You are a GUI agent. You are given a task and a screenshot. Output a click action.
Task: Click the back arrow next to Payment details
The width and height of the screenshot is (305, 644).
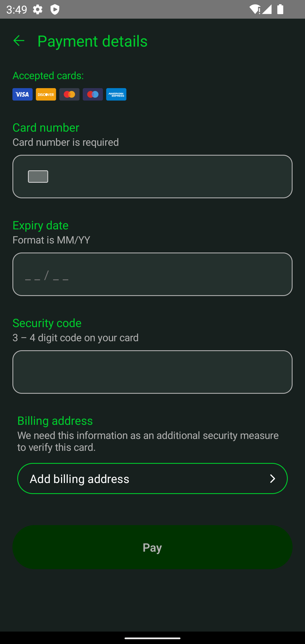[19, 41]
